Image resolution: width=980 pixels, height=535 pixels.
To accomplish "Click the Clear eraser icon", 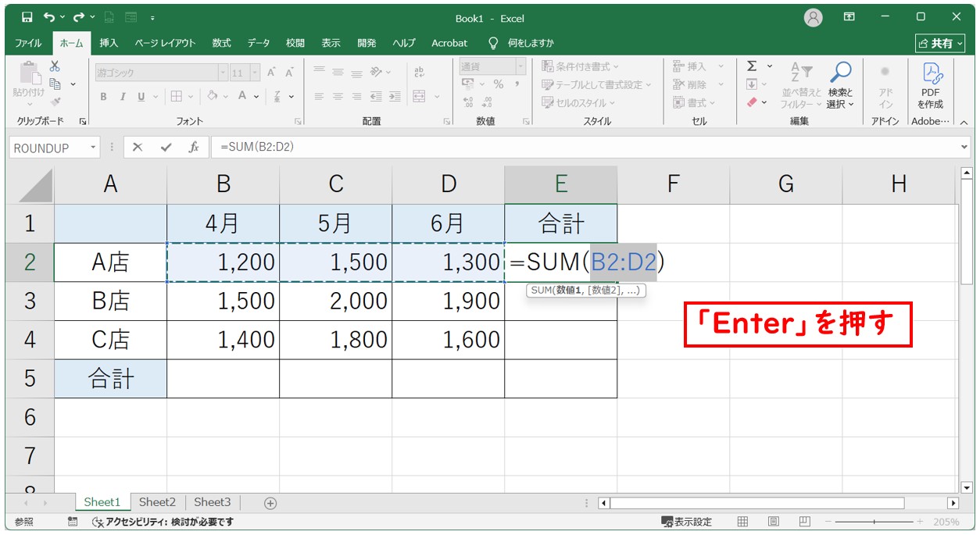I will point(752,102).
